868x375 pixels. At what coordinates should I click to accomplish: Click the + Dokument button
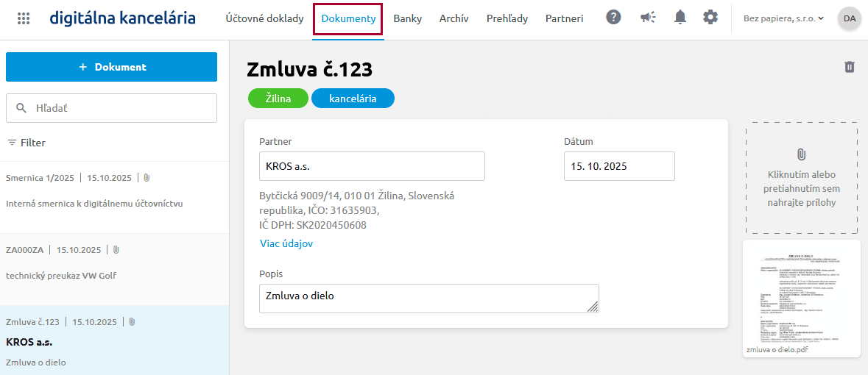[112, 67]
